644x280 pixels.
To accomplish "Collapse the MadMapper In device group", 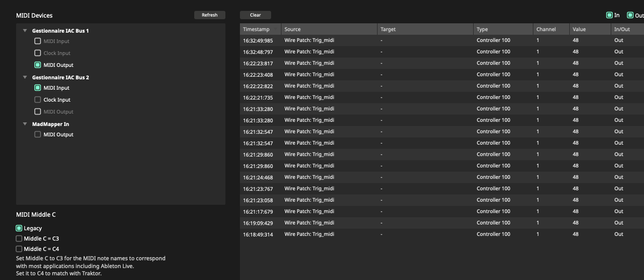I will pos(25,124).
